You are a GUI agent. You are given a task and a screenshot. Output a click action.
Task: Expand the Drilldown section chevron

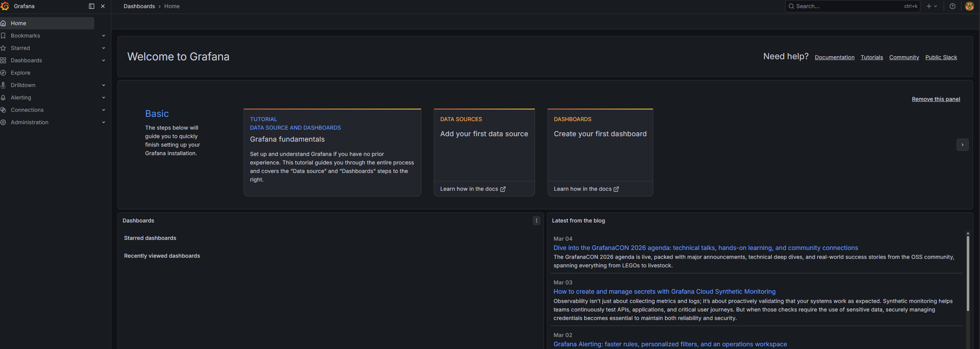click(x=104, y=85)
